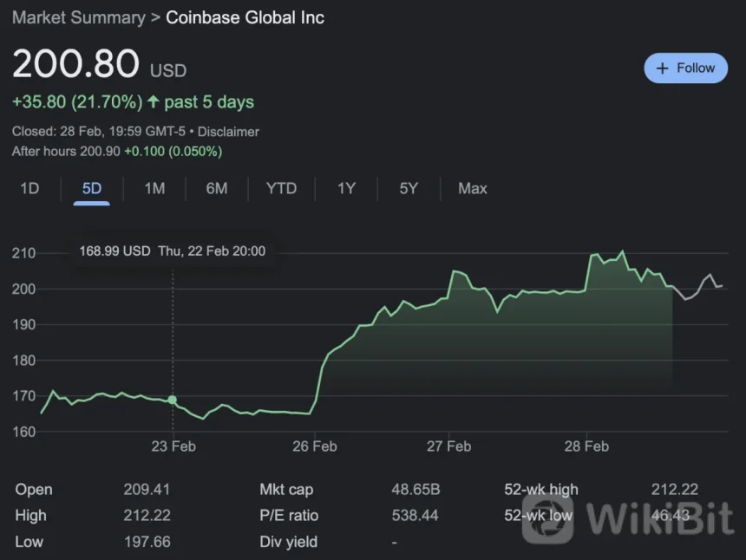Select the Max time range
The height and width of the screenshot is (560, 746).
[472, 188]
